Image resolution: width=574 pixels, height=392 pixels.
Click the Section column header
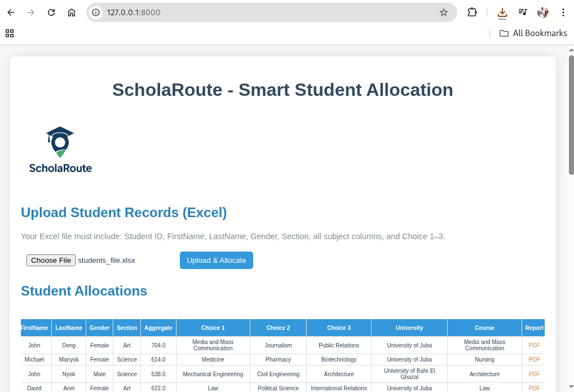coord(127,328)
